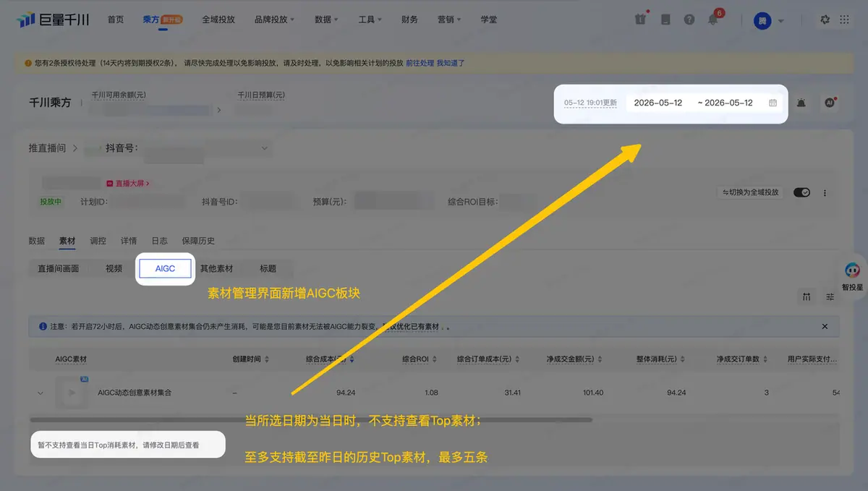Screen dimensions: 868x491
Task: Click the column settings icon above the table
Action: [807, 296]
